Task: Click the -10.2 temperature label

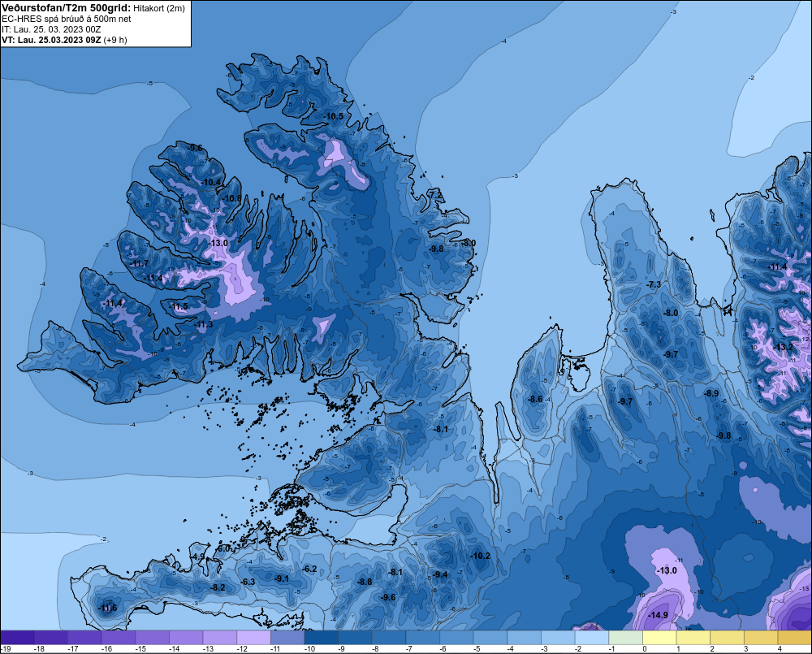Action: pos(480,556)
